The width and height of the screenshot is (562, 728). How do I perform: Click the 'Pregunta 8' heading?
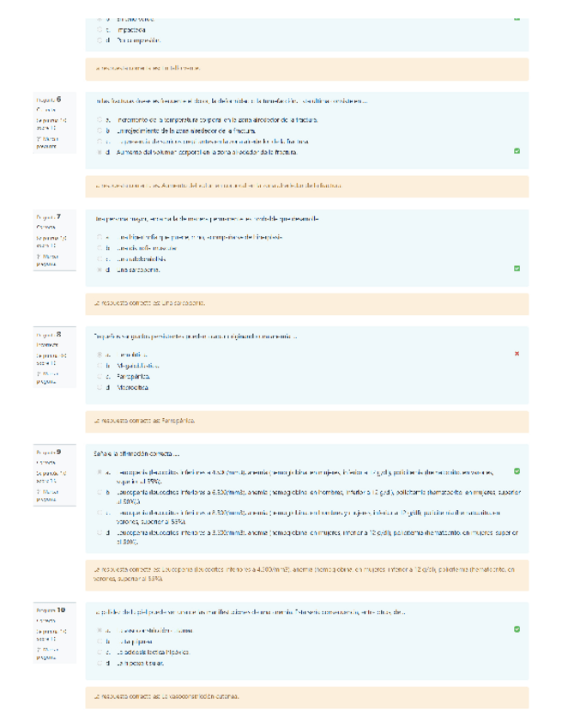(49, 334)
